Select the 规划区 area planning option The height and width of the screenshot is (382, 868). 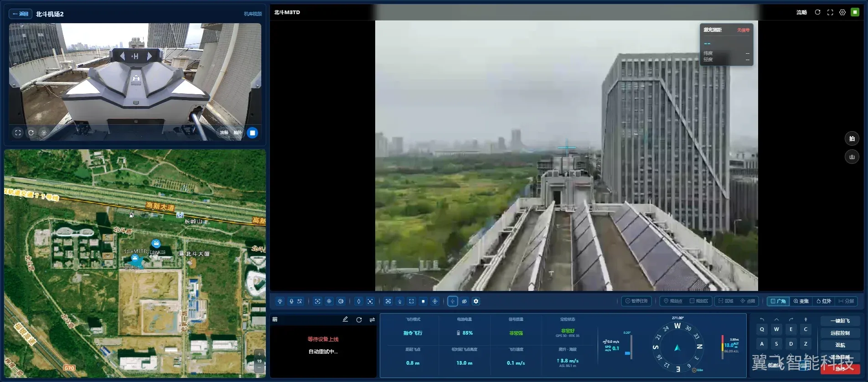pos(699,301)
